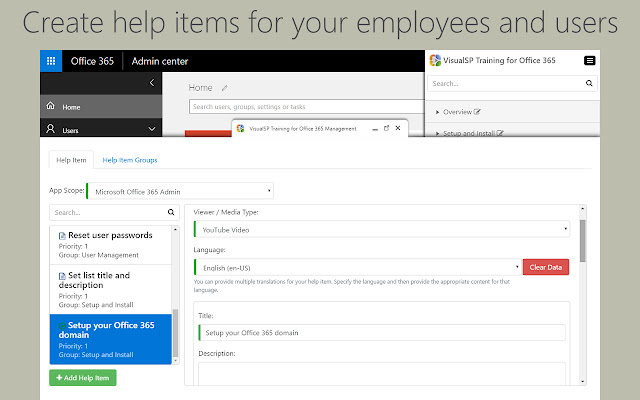Expand the Users menu in sidebar
640x400 pixels.
pos(151,129)
